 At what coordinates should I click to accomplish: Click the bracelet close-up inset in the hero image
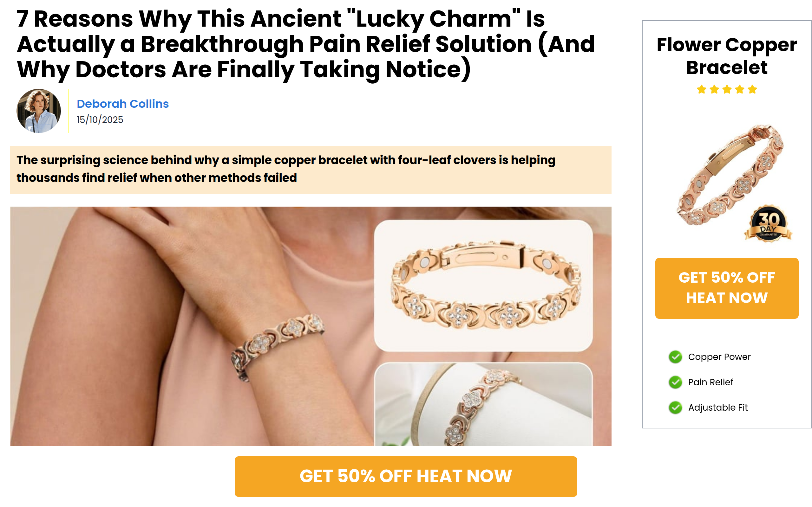pyautogui.click(x=483, y=286)
